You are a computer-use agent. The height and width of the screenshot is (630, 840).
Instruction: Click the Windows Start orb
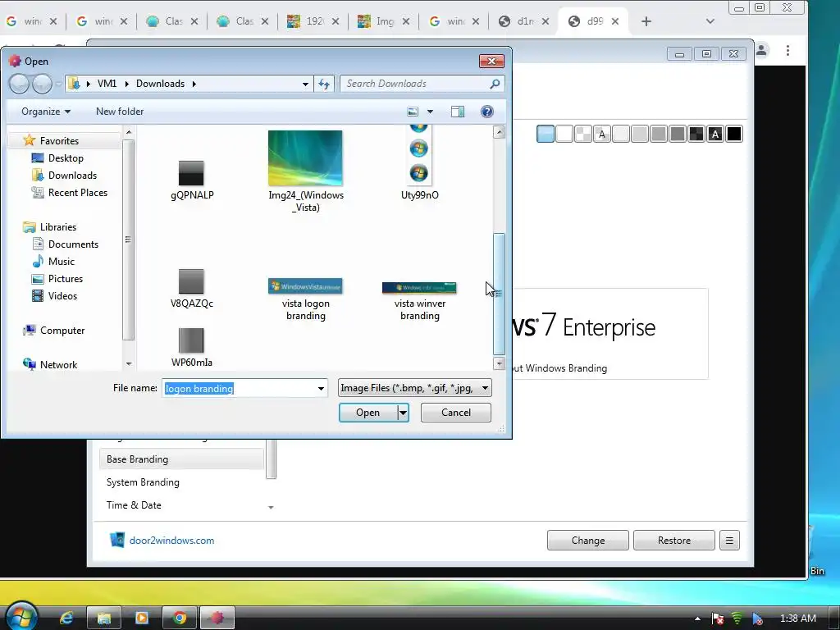(21, 616)
